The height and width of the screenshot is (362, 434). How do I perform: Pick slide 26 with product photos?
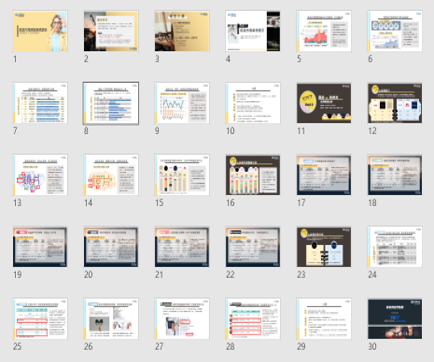(x=111, y=319)
